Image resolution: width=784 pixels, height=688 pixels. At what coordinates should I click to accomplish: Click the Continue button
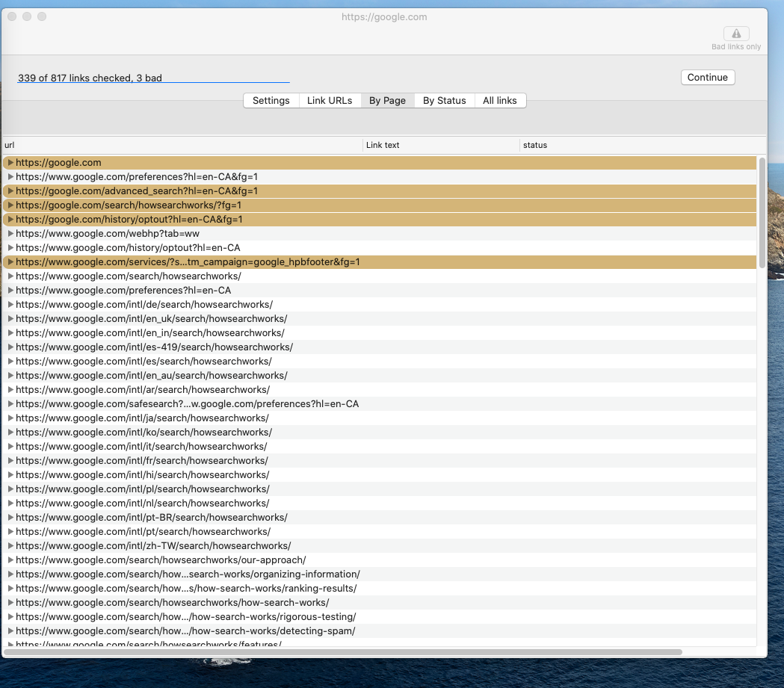(x=708, y=78)
